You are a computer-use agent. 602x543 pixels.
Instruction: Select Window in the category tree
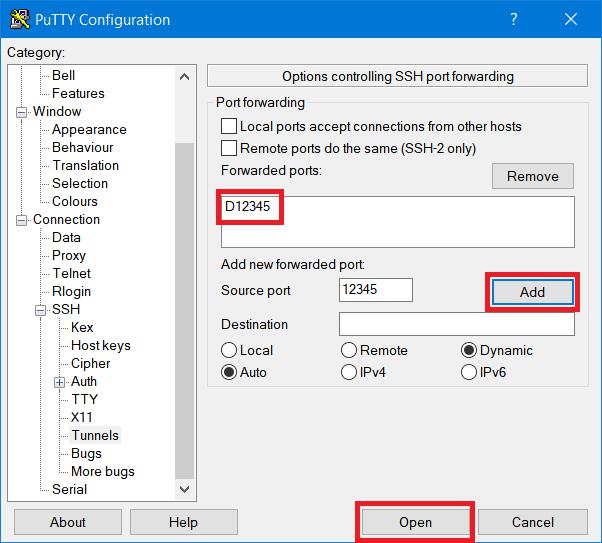click(x=57, y=111)
